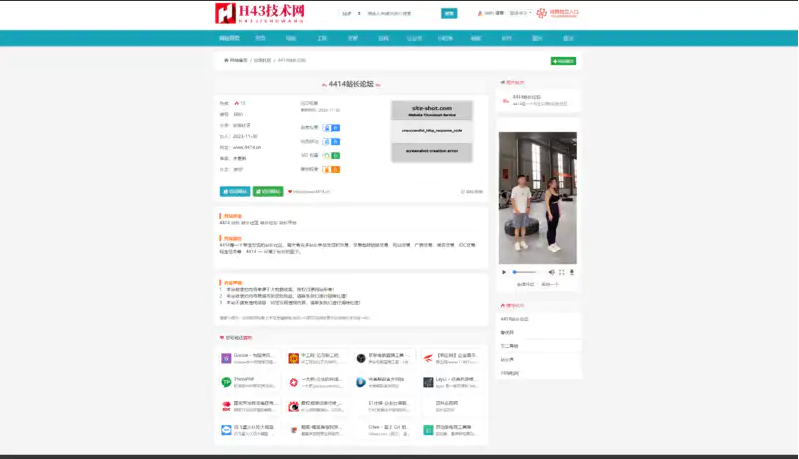Enter fullscreen on the video player

(561, 272)
